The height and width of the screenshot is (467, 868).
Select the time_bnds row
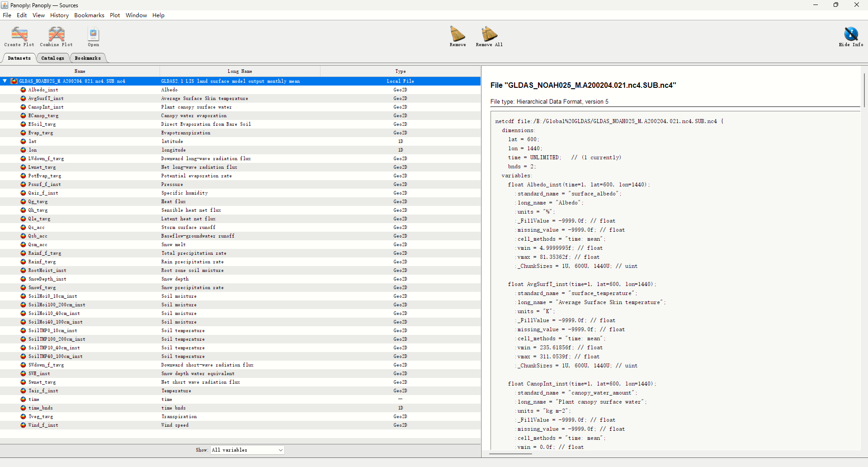coord(240,408)
